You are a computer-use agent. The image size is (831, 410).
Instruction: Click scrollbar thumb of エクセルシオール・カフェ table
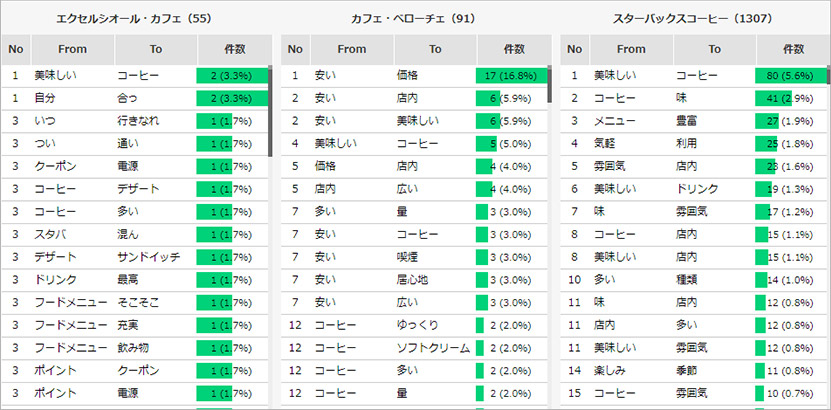click(x=270, y=111)
